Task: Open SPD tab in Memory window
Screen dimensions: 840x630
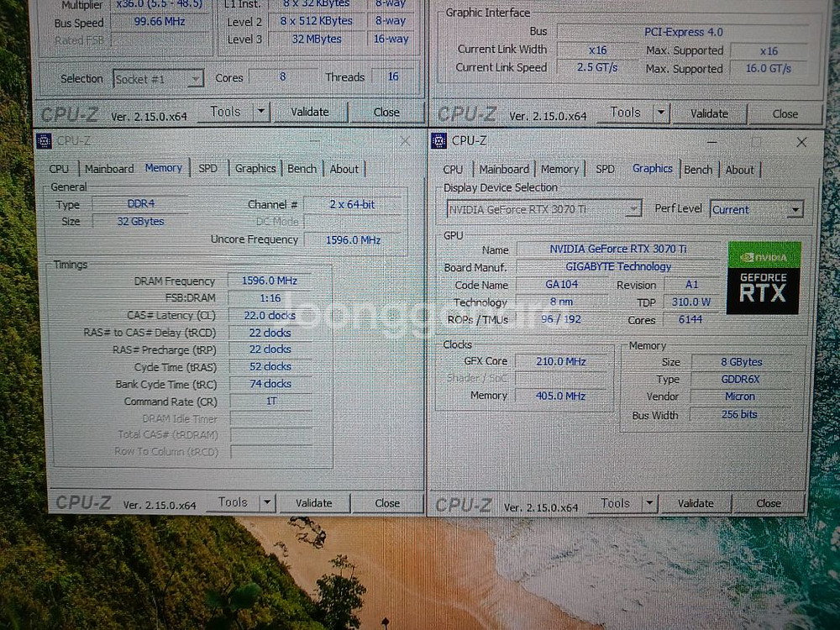Action: pyautogui.click(x=207, y=168)
